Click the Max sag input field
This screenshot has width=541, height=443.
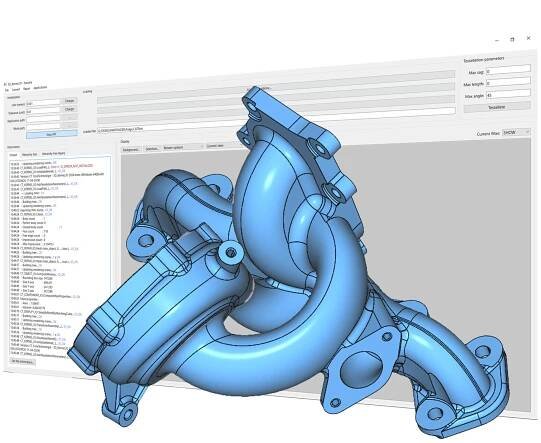(x=508, y=71)
